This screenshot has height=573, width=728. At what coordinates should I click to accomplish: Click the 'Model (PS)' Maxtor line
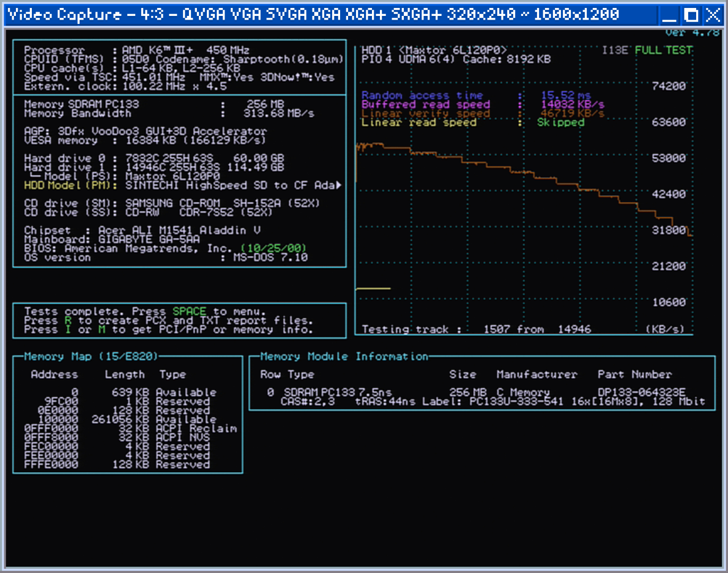124,176
